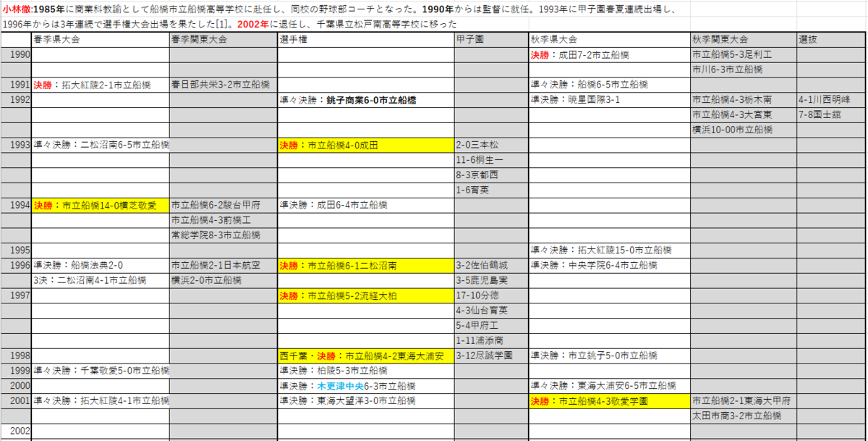The image size is (868, 441).
Task: Click yellow cell 決勝：市立船橋4-3敬愛学園
Action: 609,401
